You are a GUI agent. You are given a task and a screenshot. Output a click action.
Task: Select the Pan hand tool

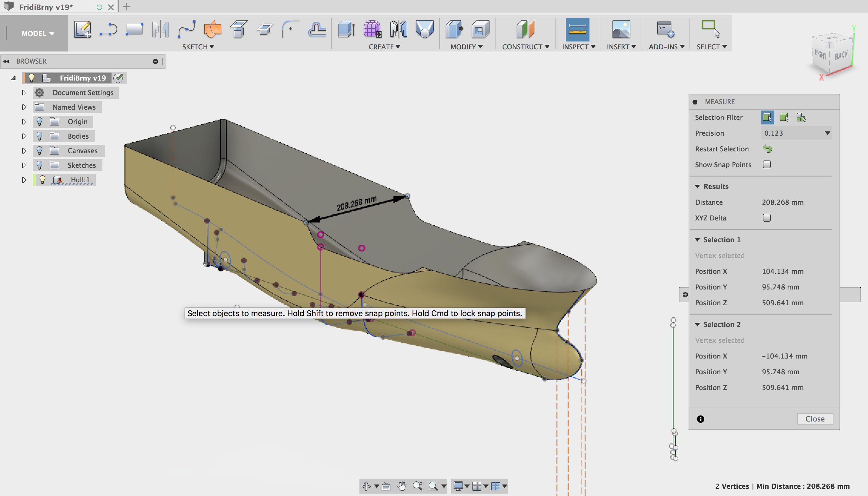point(402,486)
